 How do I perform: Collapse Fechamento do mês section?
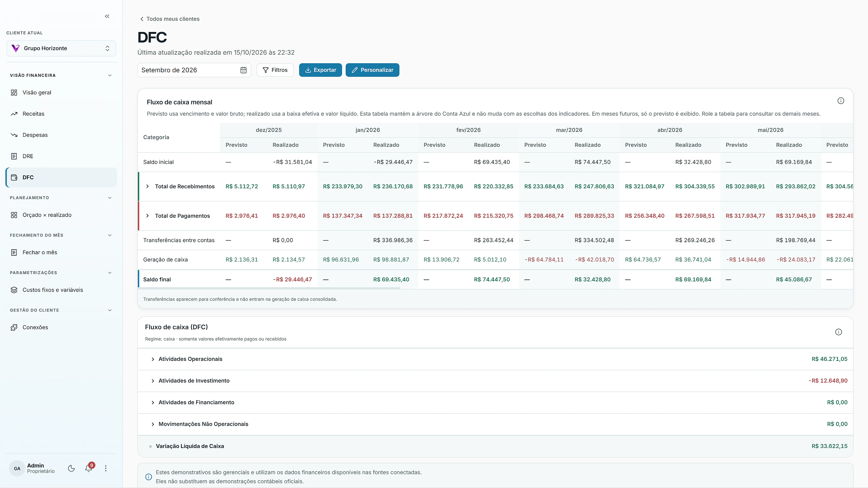(x=109, y=235)
